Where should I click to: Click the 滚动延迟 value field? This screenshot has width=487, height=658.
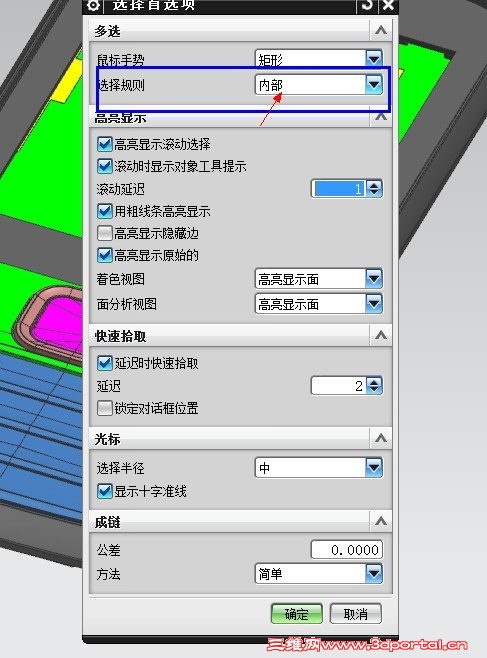(x=339, y=189)
